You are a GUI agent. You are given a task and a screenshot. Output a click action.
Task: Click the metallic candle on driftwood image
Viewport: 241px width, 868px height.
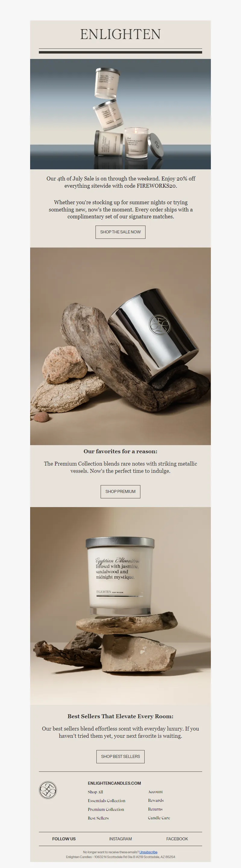click(x=120, y=346)
